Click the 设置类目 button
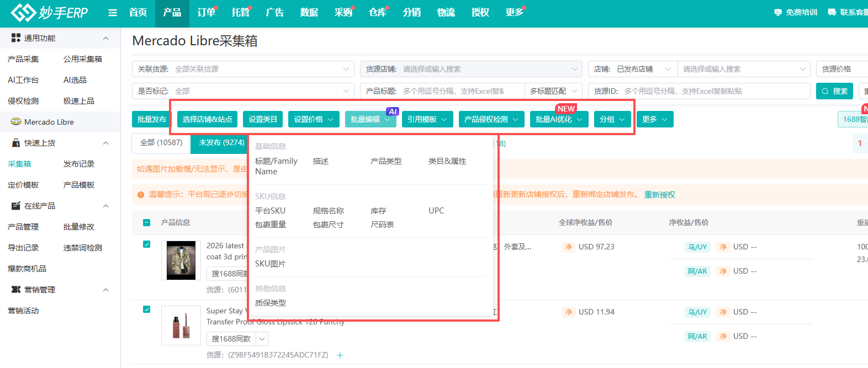This screenshot has height=368, width=868. [x=263, y=119]
